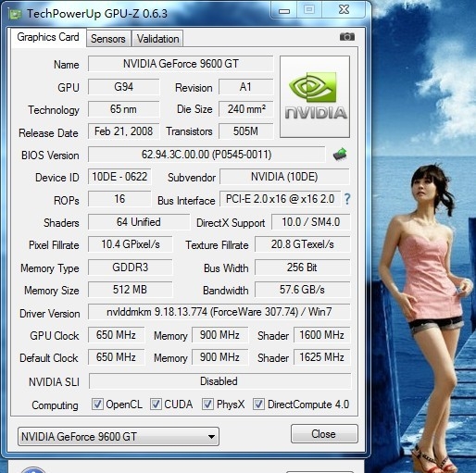Click the Name field showing GeForce 9600 GT

point(181,64)
